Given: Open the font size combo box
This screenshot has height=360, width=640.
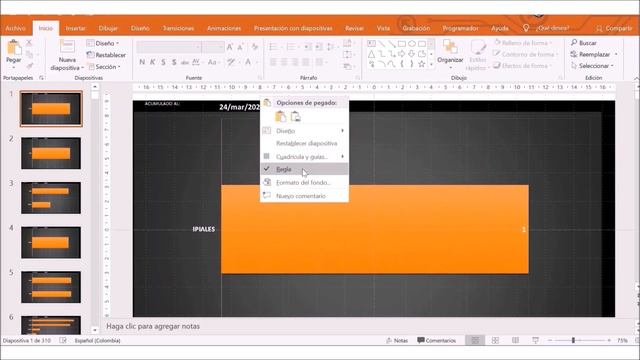Looking at the screenshot, I should pyautogui.click(x=213, y=47).
